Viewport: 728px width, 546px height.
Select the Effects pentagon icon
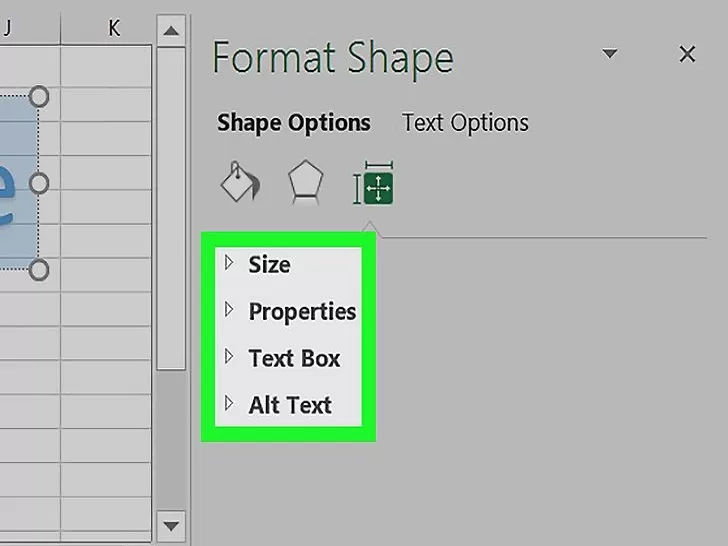(305, 182)
